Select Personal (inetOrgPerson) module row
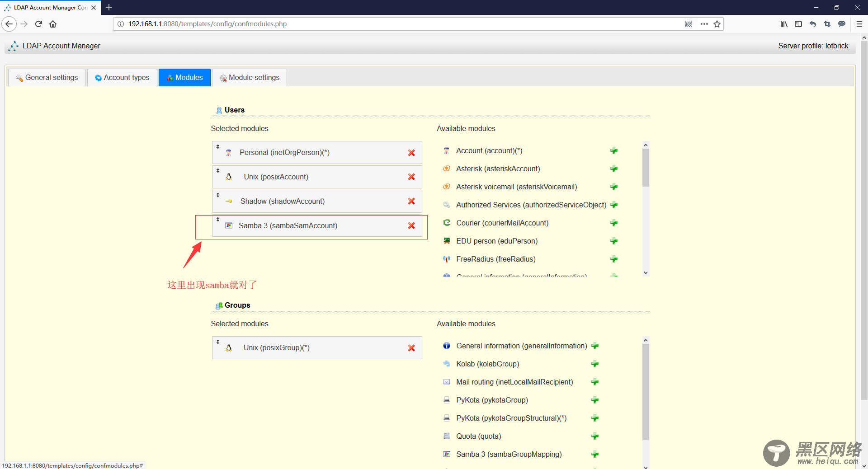Image resolution: width=868 pixels, height=469 pixels. pyautogui.click(x=317, y=153)
